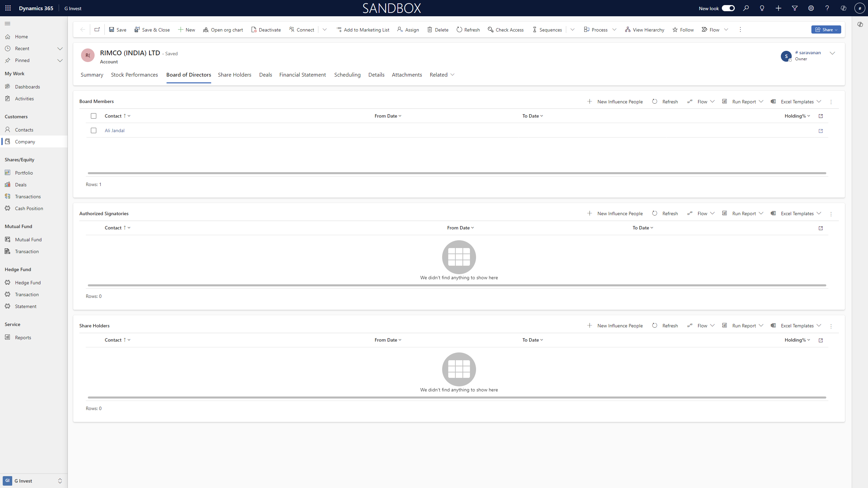Image resolution: width=868 pixels, height=488 pixels.
Task: Open the Settings gear icon
Action: coord(811,8)
